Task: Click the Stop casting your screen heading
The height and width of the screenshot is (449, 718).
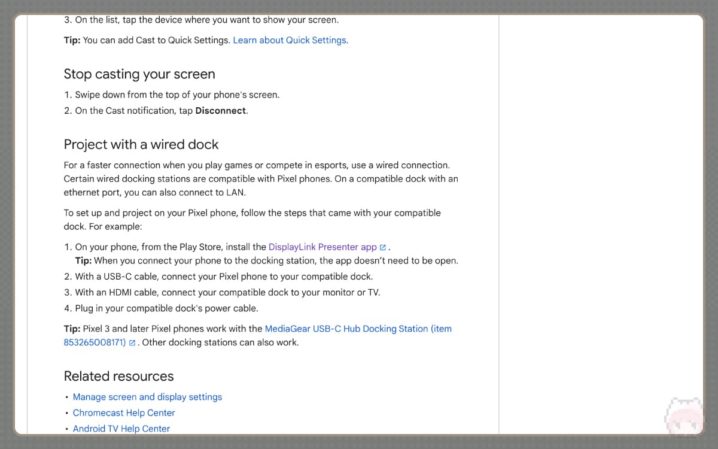Action: tap(139, 74)
